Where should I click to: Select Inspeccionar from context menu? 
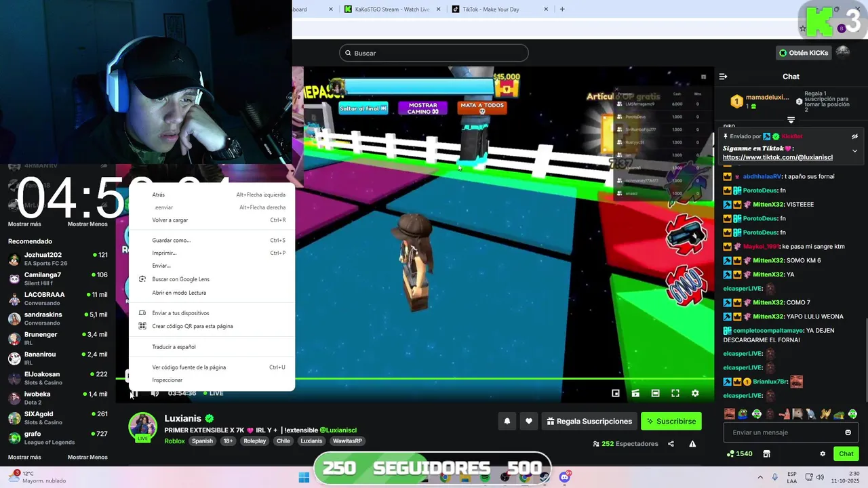point(212,380)
